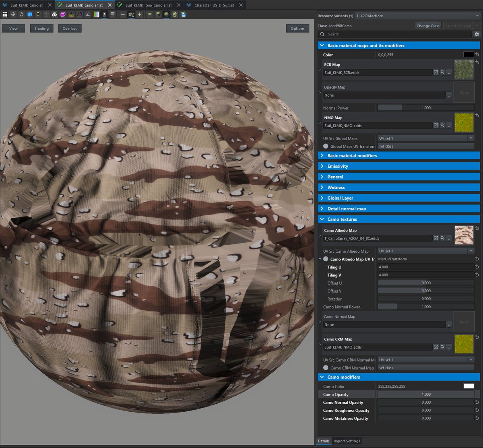Locate NMO Map file with magnifier icon
The height and width of the screenshot is (448, 483).
[442, 126]
